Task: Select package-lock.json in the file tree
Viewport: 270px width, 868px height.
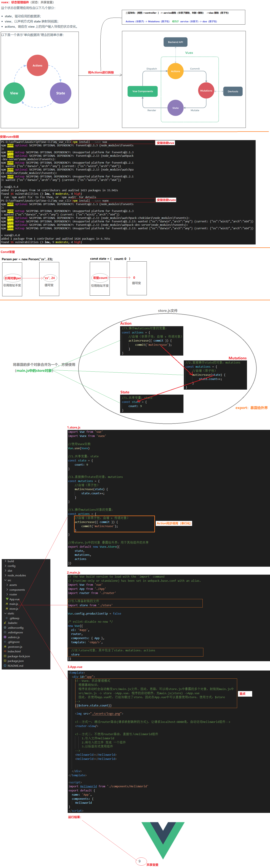Action: 19,656
